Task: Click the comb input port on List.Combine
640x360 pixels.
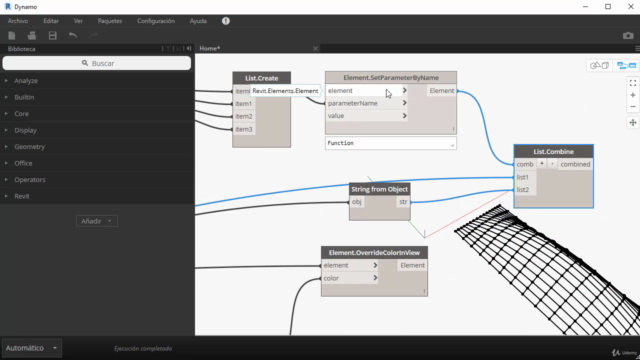Action: (x=525, y=164)
